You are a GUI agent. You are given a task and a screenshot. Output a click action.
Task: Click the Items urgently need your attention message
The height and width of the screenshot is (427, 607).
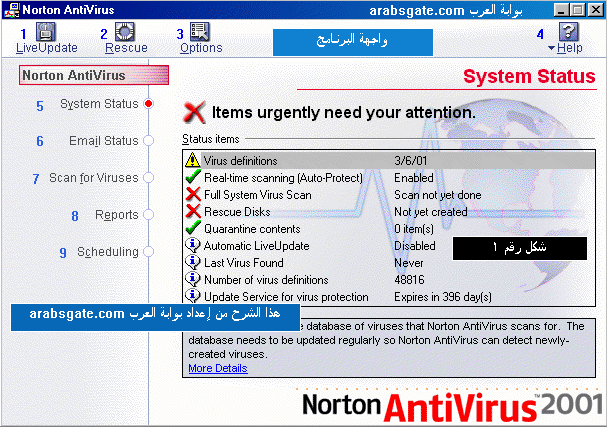(343, 113)
